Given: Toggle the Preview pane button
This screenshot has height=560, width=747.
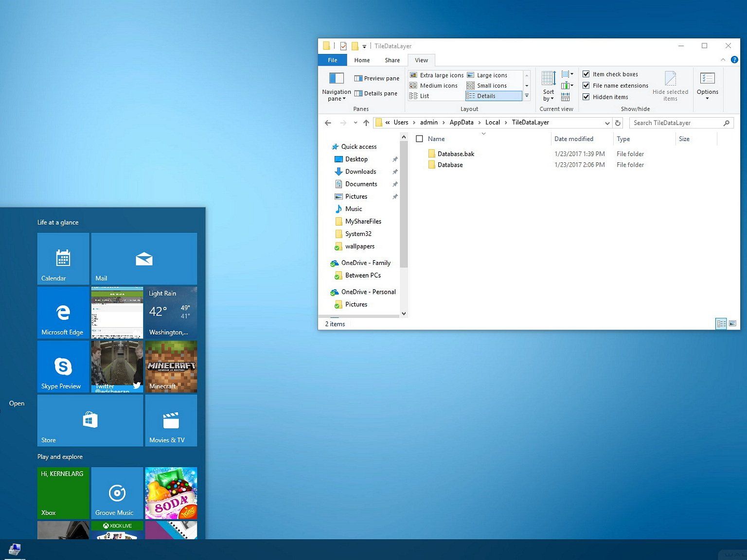Looking at the screenshot, I should 377,78.
